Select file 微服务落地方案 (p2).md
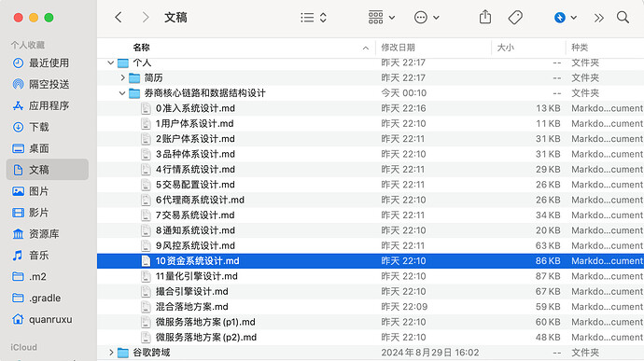This screenshot has width=644, height=361. point(371,337)
